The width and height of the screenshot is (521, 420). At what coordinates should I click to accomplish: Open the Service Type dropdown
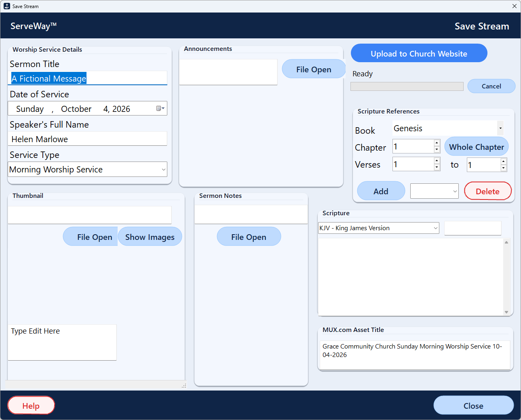[x=163, y=170]
